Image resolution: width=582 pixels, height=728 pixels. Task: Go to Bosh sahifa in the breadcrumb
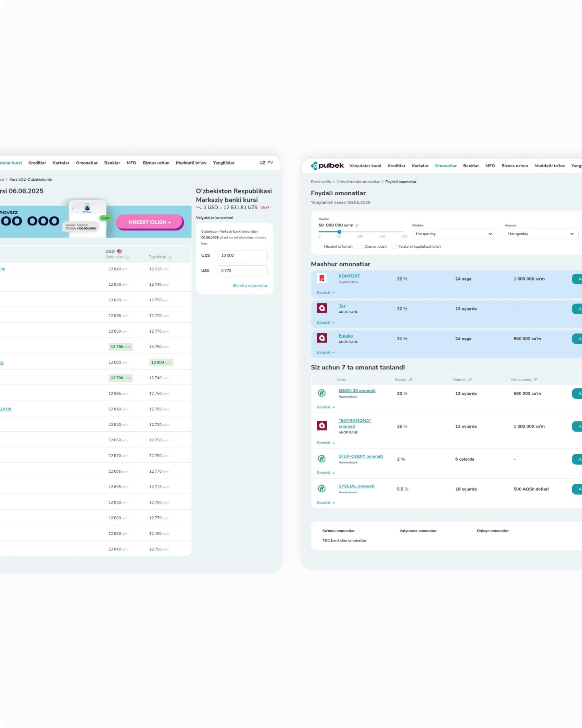click(321, 182)
